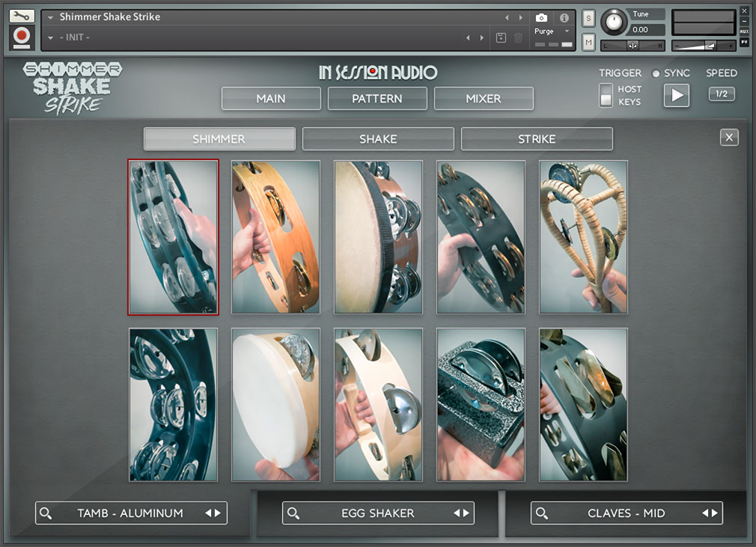
Task: Select the wooden tambourine thumbnail
Action: pyautogui.click(x=275, y=236)
